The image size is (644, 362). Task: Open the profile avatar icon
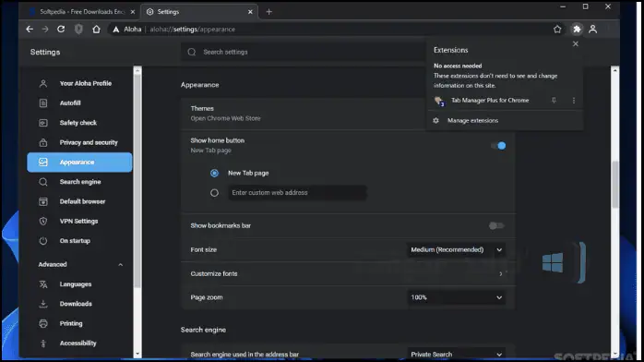[592, 30]
